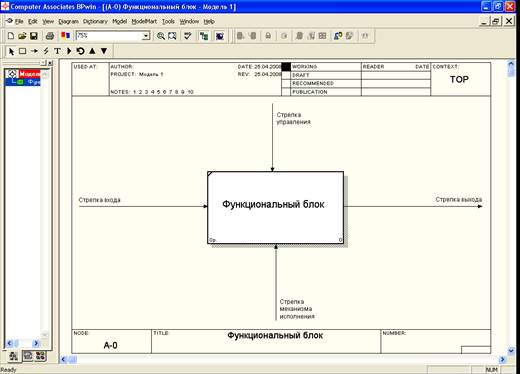Click the RECOMMENDED status box
The width and height of the screenshot is (520, 374).
tap(286, 83)
